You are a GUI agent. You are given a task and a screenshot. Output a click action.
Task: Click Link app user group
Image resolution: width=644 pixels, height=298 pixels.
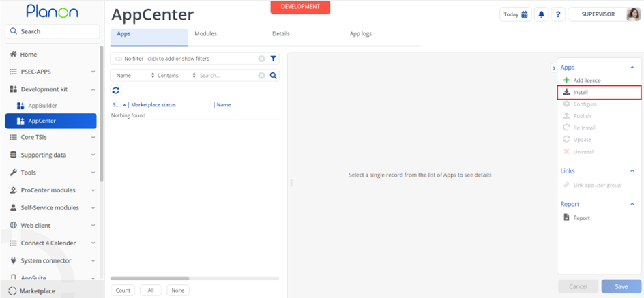592,185
